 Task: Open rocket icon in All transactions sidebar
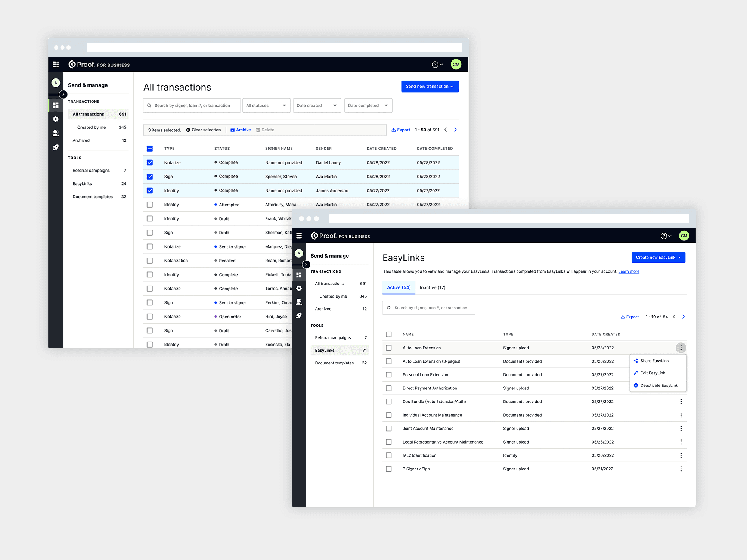[x=56, y=147]
